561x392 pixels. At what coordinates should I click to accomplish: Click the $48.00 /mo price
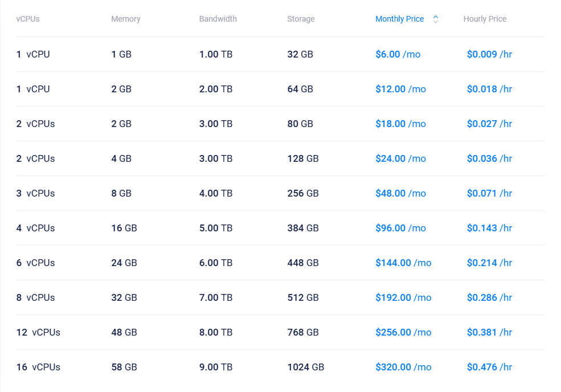pyautogui.click(x=400, y=194)
